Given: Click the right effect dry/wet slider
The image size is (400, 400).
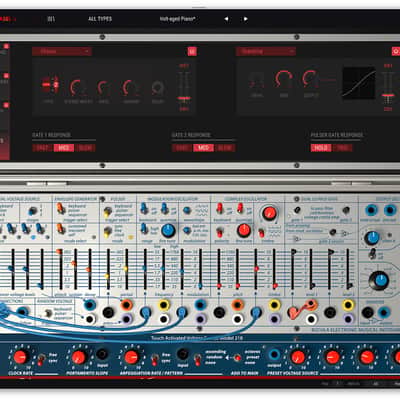Looking at the screenshot, I should pos(388,87).
